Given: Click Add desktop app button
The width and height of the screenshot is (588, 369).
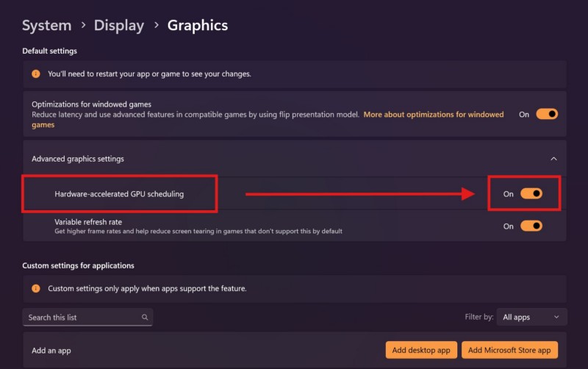Looking at the screenshot, I should point(421,351).
